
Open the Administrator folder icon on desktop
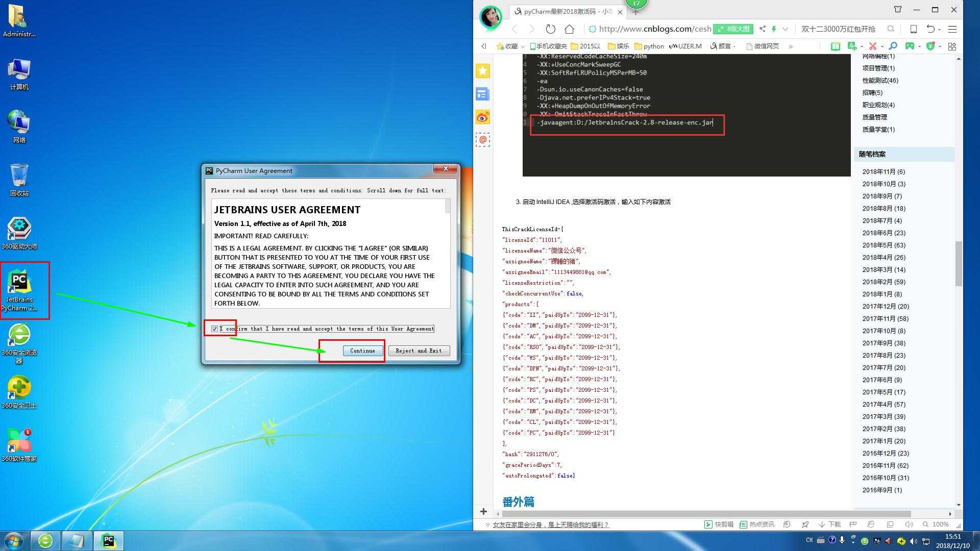(19, 21)
